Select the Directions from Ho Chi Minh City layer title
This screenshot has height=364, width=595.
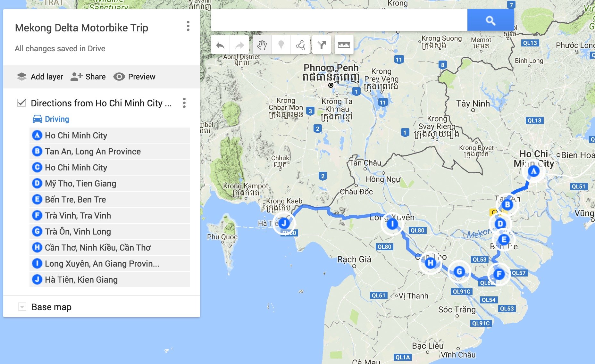(x=101, y=103)
